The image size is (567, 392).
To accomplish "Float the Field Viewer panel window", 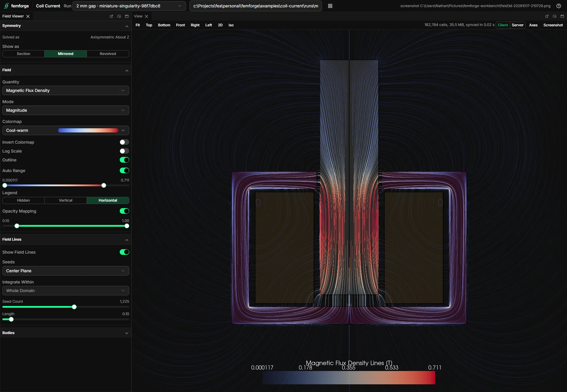I will tap(119, 16).
